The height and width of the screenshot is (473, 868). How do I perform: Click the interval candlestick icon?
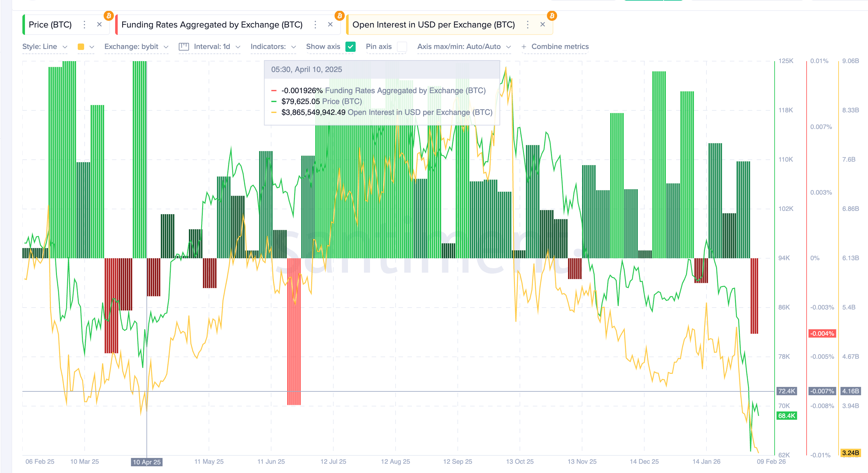(184, 46)
